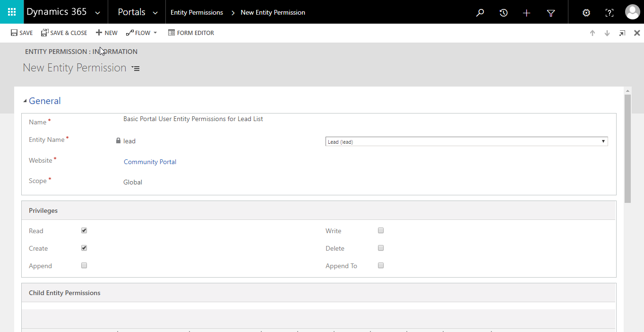Tick the Append To checkbox
644x332 pixels.
point(381,266)
